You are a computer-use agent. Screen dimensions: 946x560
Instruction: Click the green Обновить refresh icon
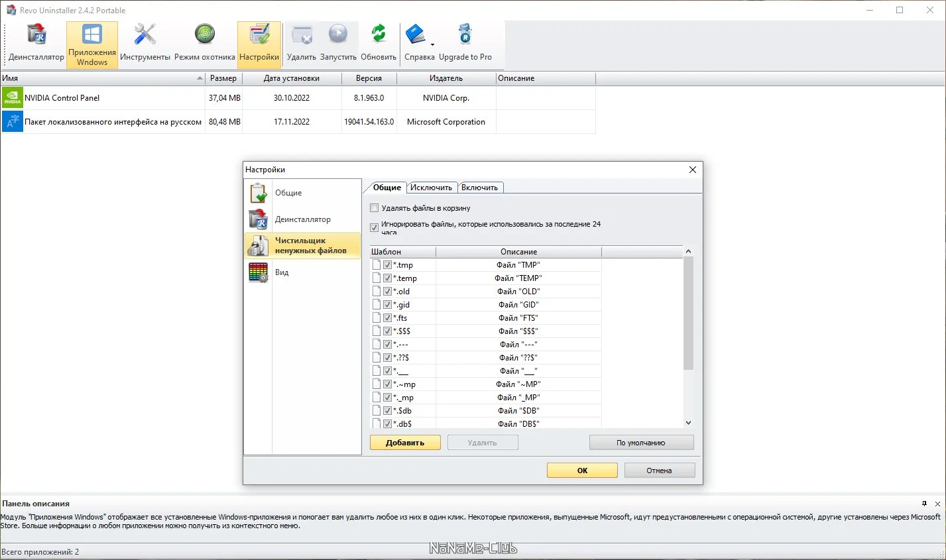click(x=379, y=34)
